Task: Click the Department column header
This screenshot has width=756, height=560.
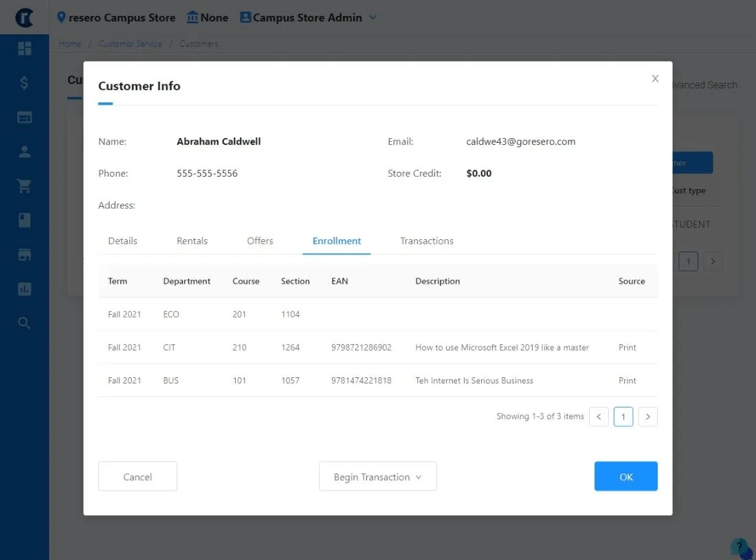Action: pyautogui.click(x=186, y=281)
